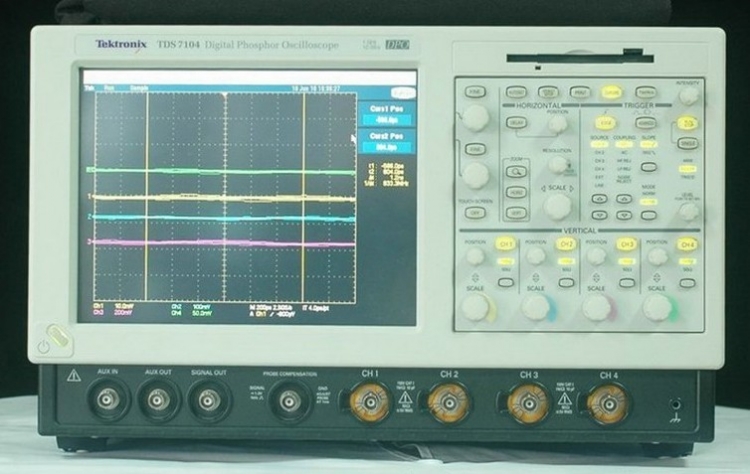Touch the PROBE COMPENSATION connector
Viewport: 750px width, 474px height.
pos(289,401)
